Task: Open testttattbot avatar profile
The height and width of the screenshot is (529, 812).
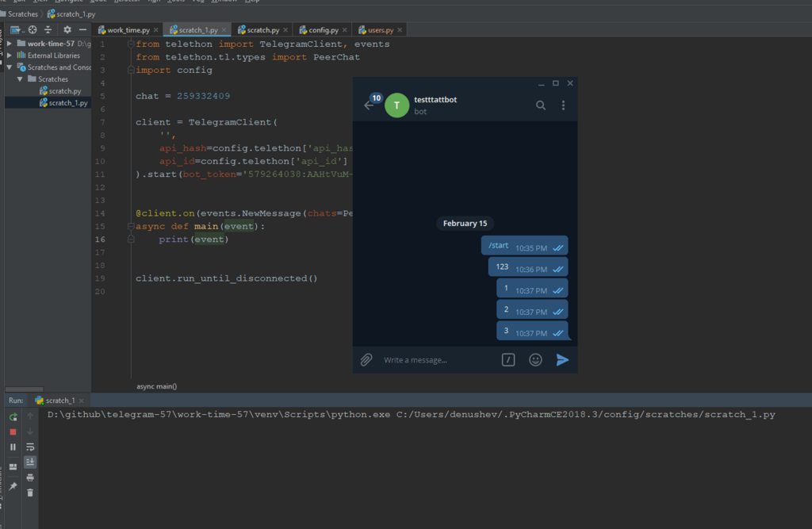Action: 396,105
